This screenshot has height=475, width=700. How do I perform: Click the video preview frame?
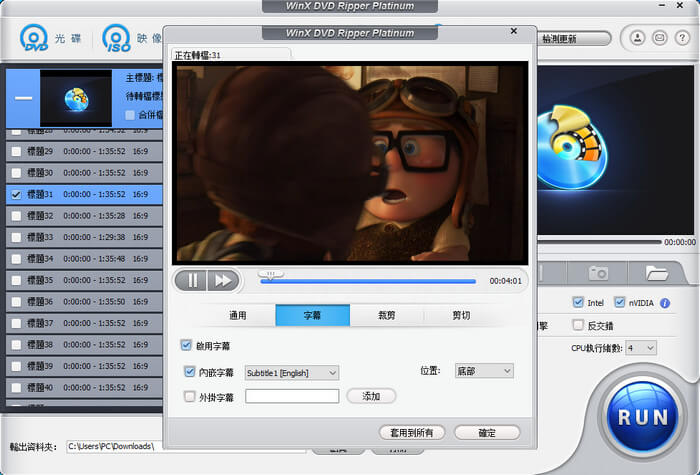point(350,163)
